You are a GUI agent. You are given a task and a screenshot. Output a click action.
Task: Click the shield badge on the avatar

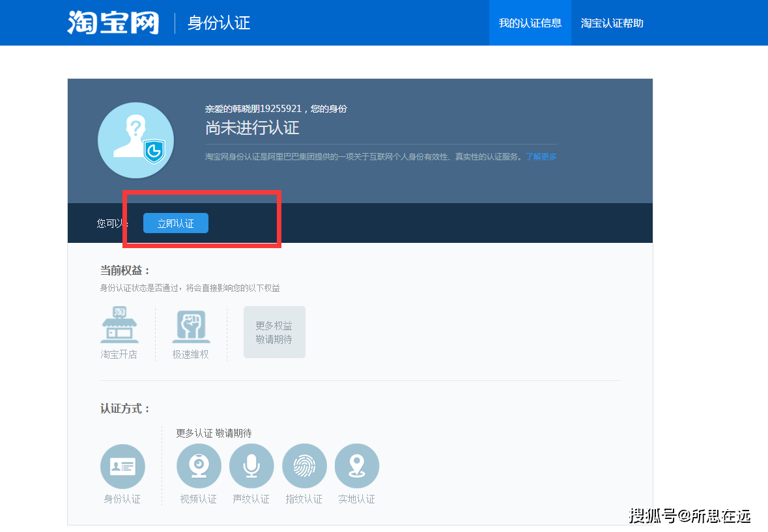click(x=154, y=151)
